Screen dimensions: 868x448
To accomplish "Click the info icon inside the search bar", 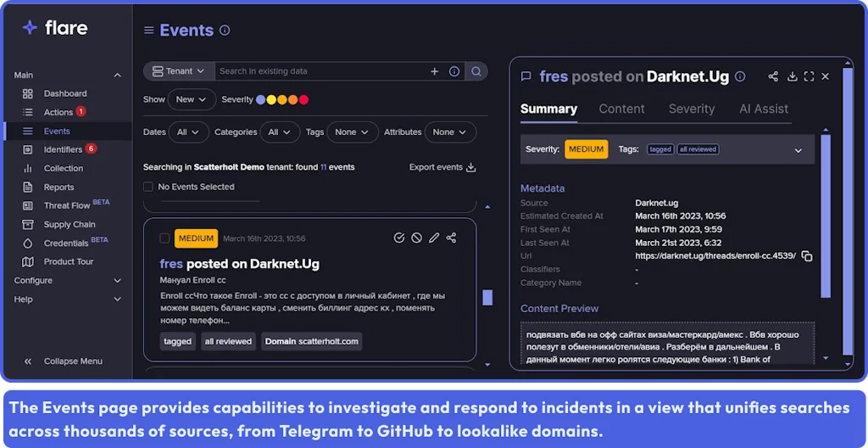I will pos(454,71).
